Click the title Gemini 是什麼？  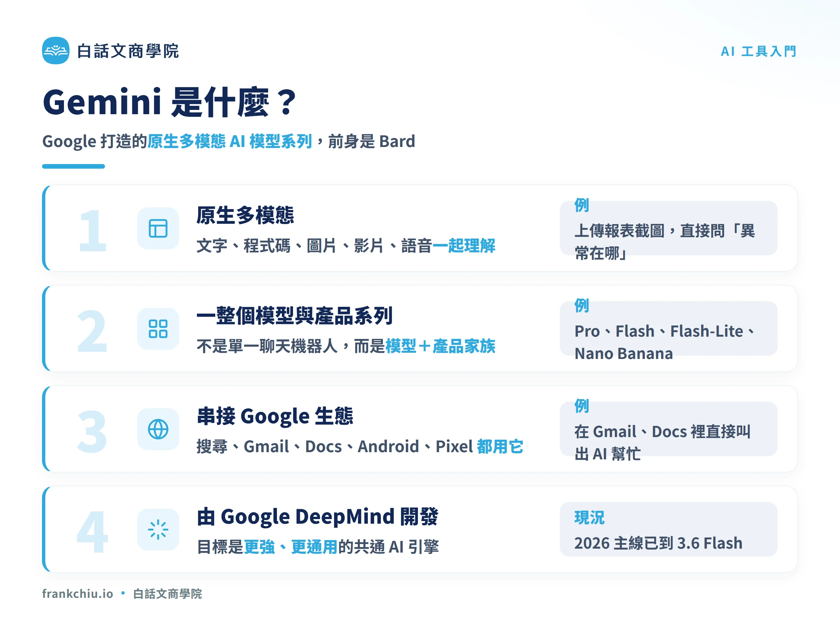pyautogui.click(x=169, y=102)
